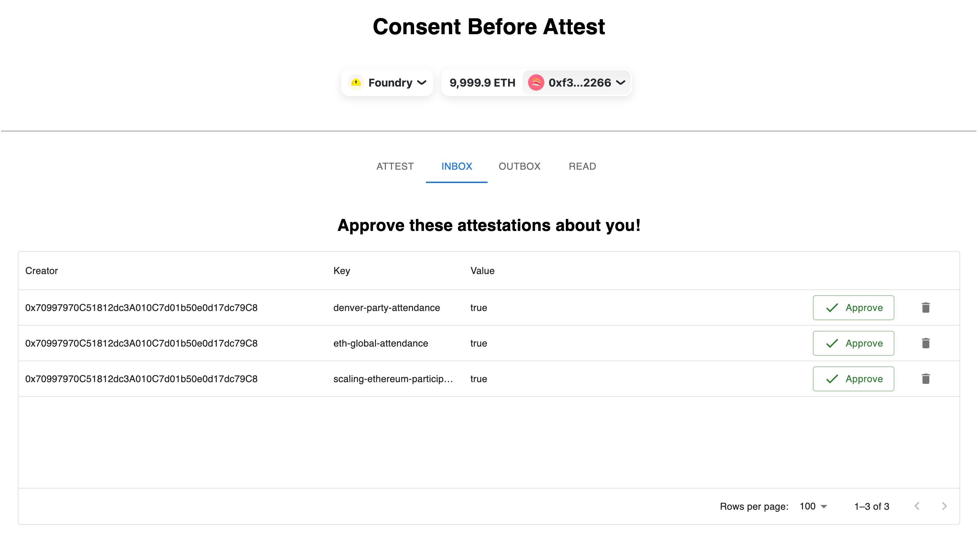Click the denver-party-attendance key cell
The height and width of the screenshot is (533, 980).
pos(387,308)
